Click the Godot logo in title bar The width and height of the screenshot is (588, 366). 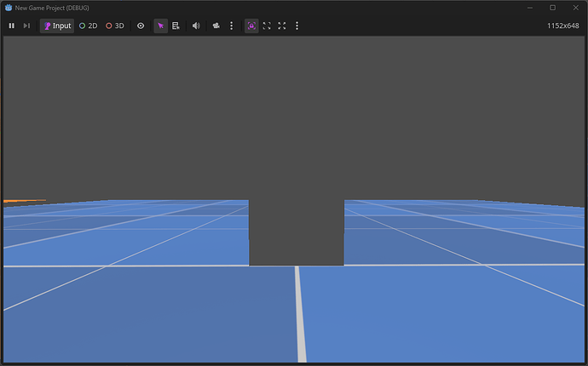click(9, 8)
